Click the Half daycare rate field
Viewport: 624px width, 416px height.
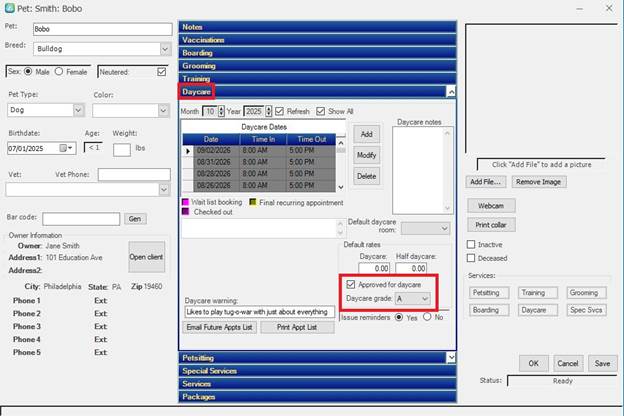coord(411,268)
